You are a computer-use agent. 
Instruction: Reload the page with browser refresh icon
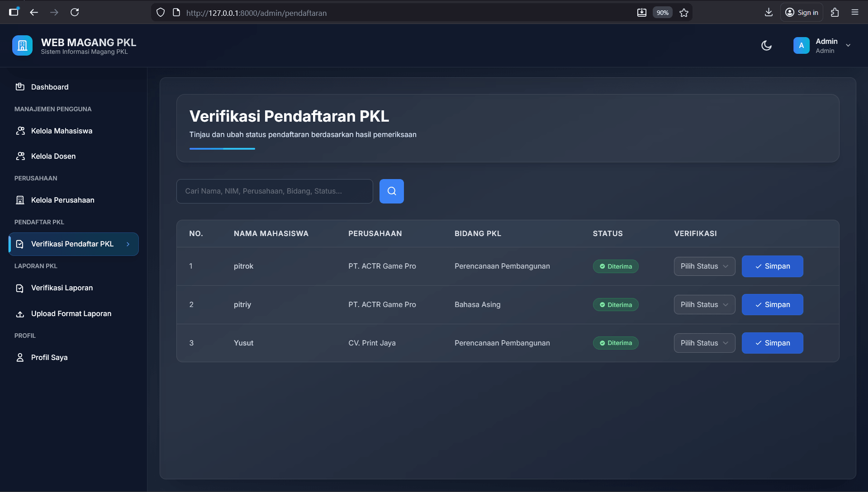75,13
